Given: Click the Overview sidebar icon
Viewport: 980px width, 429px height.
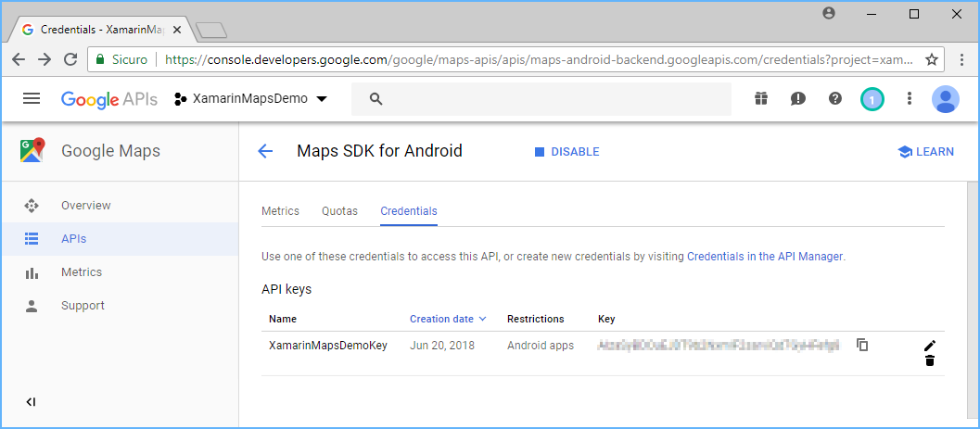Looking at the screenshot, I should tap(32, 206).
